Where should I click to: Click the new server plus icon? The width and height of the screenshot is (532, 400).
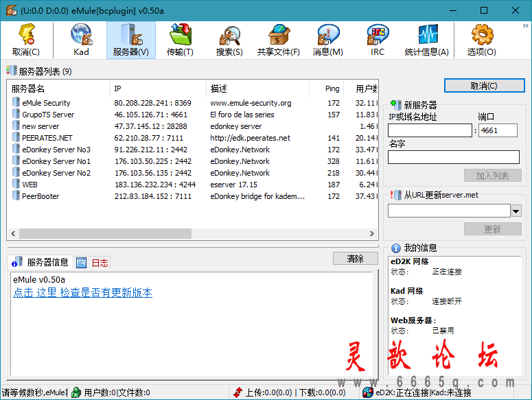[x=395, y=105]
